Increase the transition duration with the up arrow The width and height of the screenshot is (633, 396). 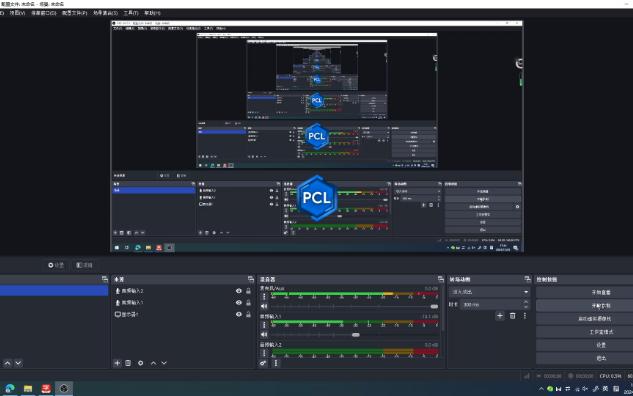click(x=526, y=302)
